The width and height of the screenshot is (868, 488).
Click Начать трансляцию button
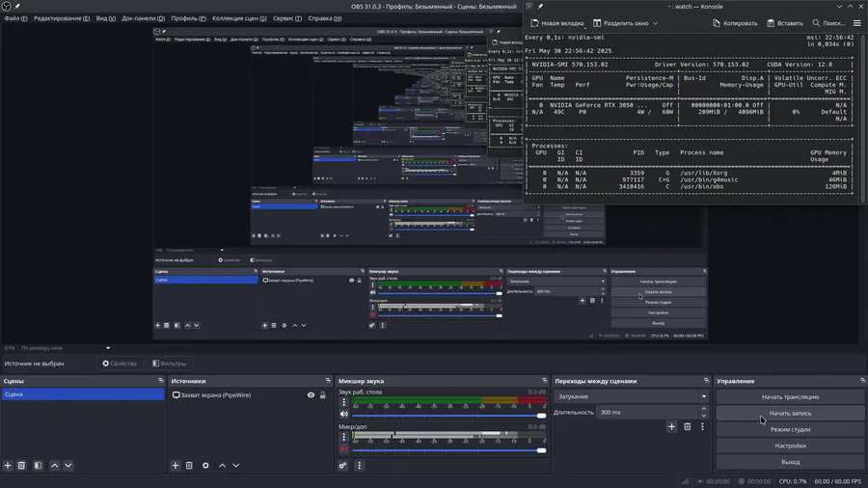click(x=790, y=396)
